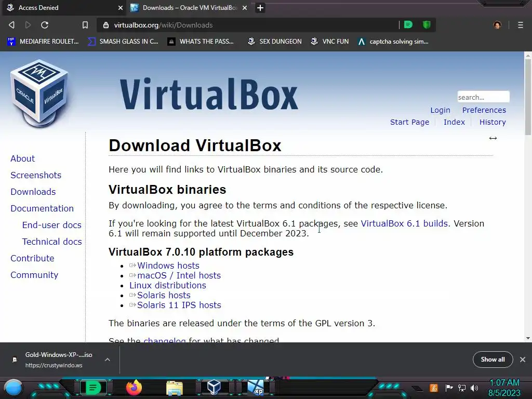532x399 pixels.
Task: Download the macOS / Intel hosts package
Action: point(179,275)
